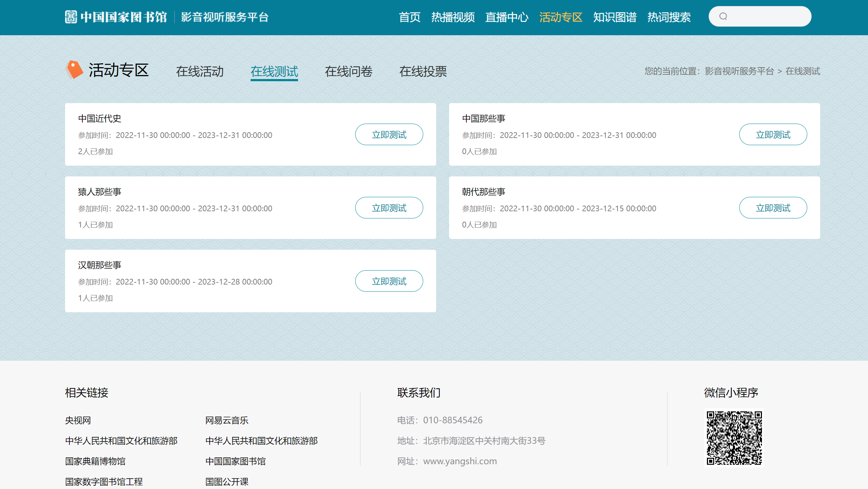
Task: Click the 影音视听服务平台 header title
Action: pyautogui.click(x=225, y=17)
